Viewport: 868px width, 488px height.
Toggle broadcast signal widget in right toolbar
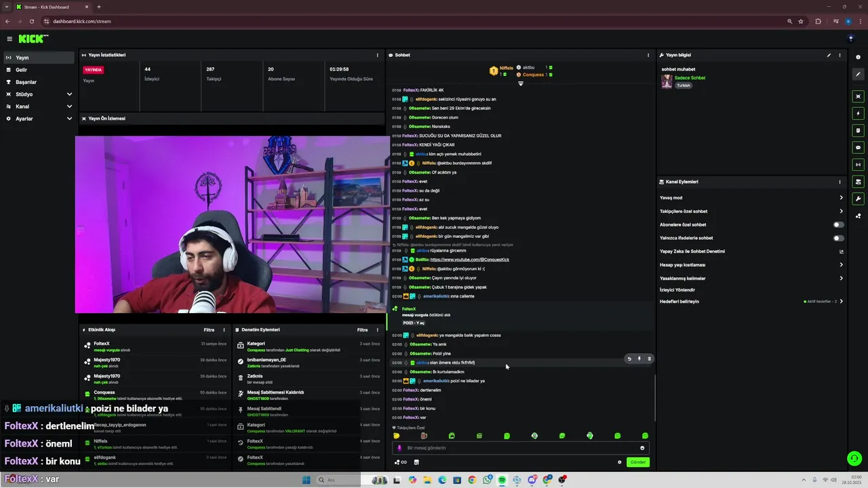coord(858,164)
